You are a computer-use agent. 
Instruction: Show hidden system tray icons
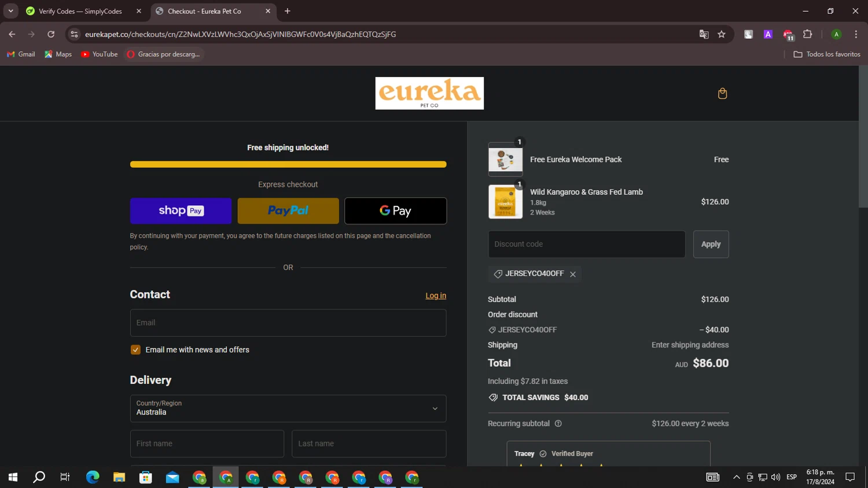click(736, 477)
